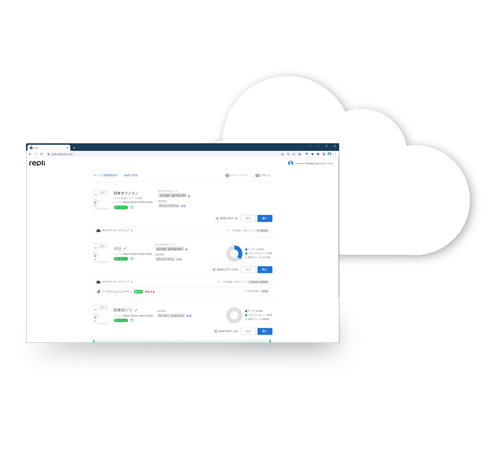Click the refresh icon beside third entry's green badge
500x450 pixels.
coord(132,320)
